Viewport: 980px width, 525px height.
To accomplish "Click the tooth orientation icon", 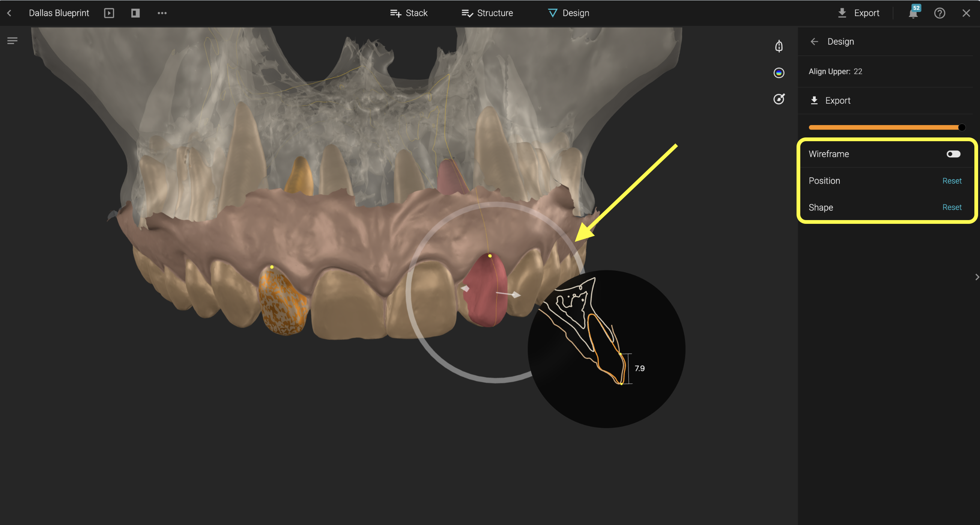I will tap(779, 46).
